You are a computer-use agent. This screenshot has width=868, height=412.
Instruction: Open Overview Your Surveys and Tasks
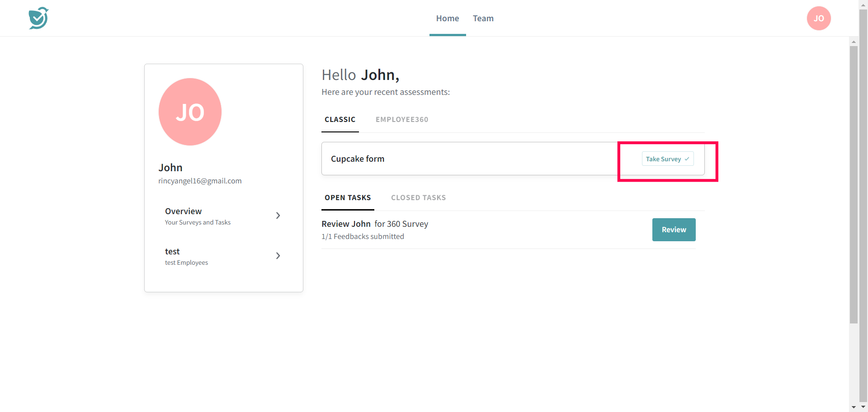198,216
